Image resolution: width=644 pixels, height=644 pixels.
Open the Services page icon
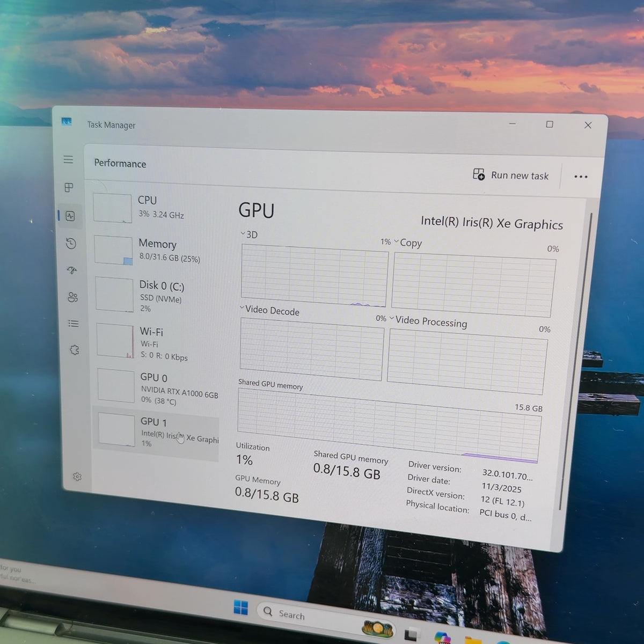coord(74,350)
